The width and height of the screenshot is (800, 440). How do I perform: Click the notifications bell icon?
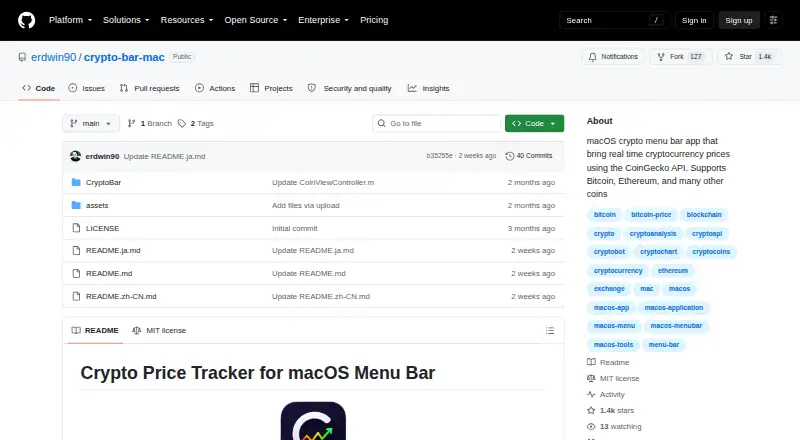[x=592, y=57]
